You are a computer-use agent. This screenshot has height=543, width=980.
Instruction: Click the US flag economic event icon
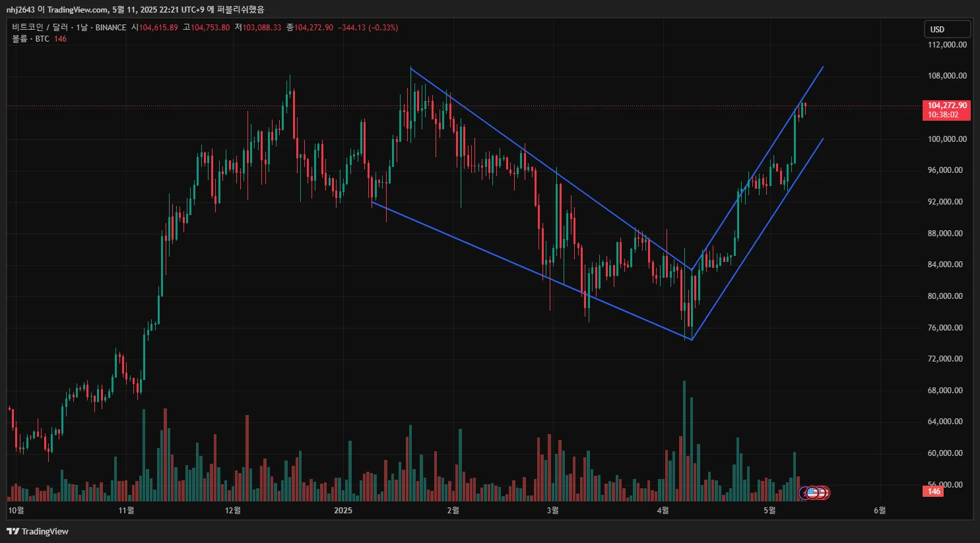(812, 492)
